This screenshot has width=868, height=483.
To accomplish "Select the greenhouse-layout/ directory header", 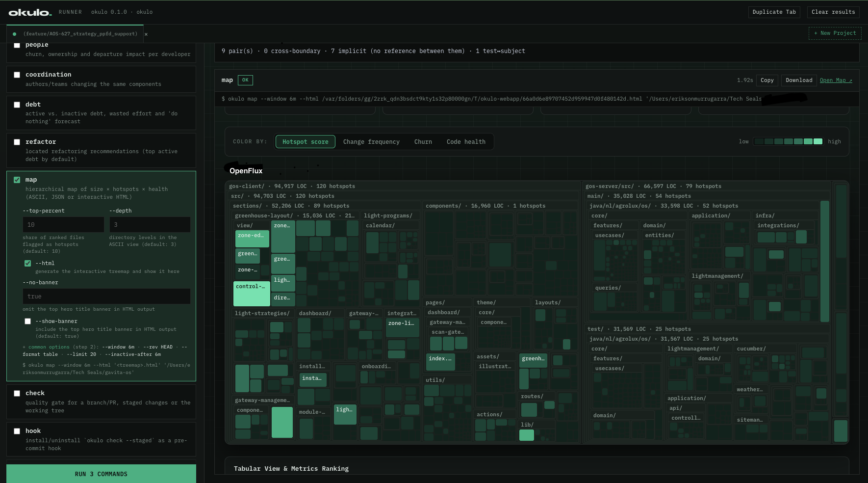I will (296, 215).
